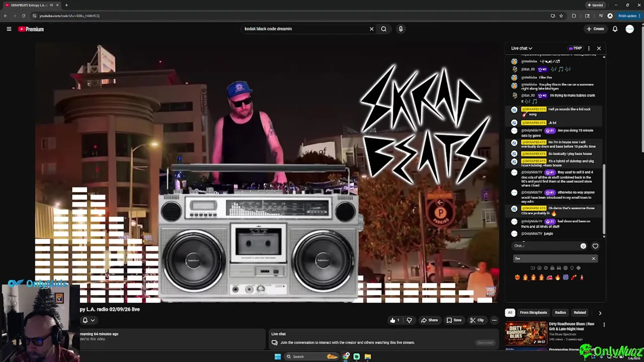Create a Clip of the stream
This screenshot has height=362, width=644.
[476, 320]
